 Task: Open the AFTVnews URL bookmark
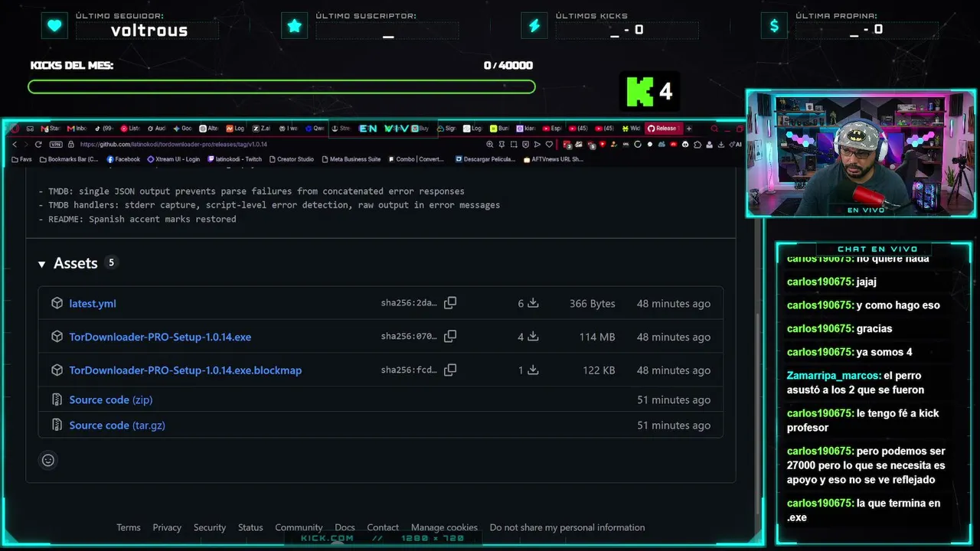[x=553, y=159]
